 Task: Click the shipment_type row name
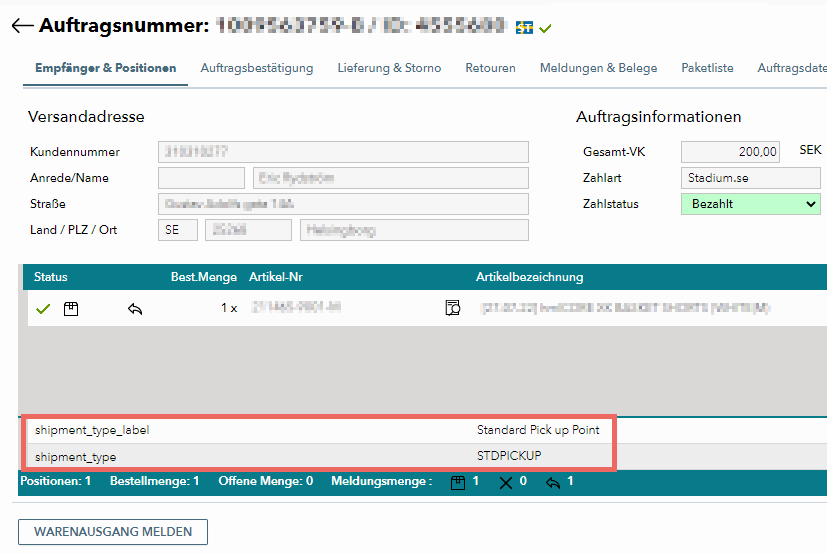click(75, 457)
